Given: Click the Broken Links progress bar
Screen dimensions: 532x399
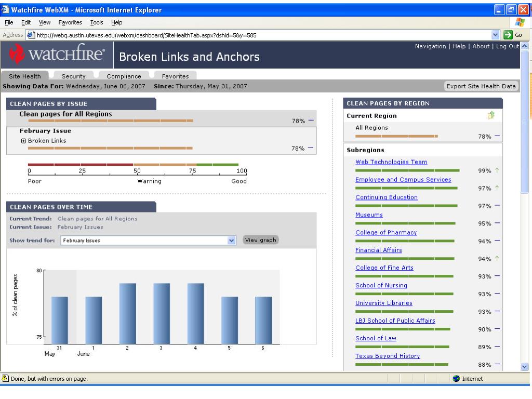Looking at the screenshot, I should point(110,148).
